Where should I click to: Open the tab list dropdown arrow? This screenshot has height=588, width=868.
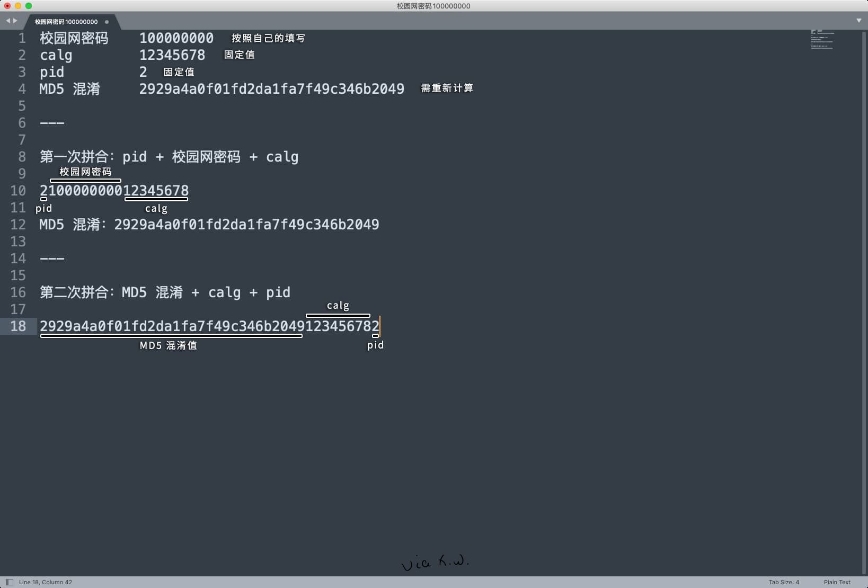point(858,21)
